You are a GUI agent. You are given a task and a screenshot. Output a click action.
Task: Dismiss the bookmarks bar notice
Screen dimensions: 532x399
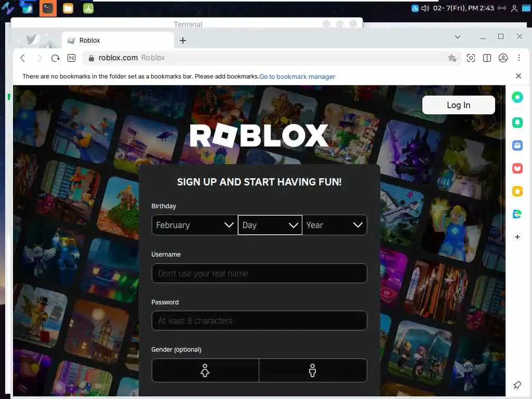pos(518,76)
